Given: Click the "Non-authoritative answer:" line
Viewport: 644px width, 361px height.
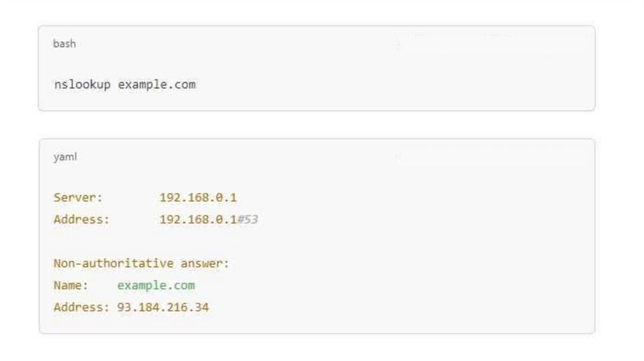Looking at the screenshot, I should tap(142, 264).
